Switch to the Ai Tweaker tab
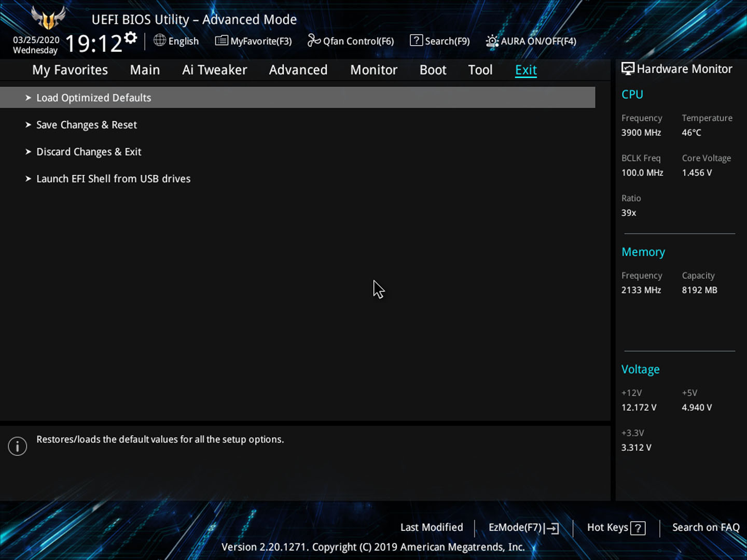The image size is (747, 560). [214, 70]
